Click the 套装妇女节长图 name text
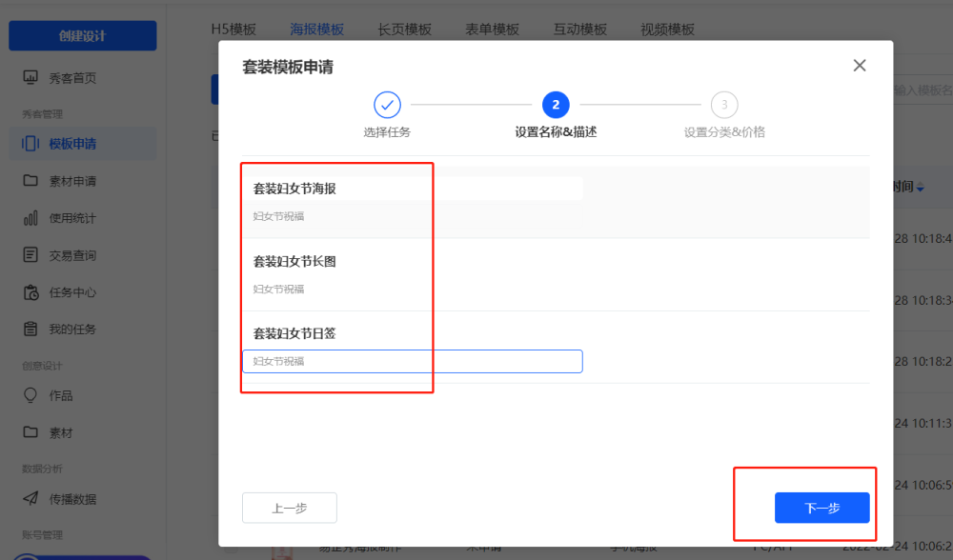Viewport: 953px width, 560px height. (294, 261)
